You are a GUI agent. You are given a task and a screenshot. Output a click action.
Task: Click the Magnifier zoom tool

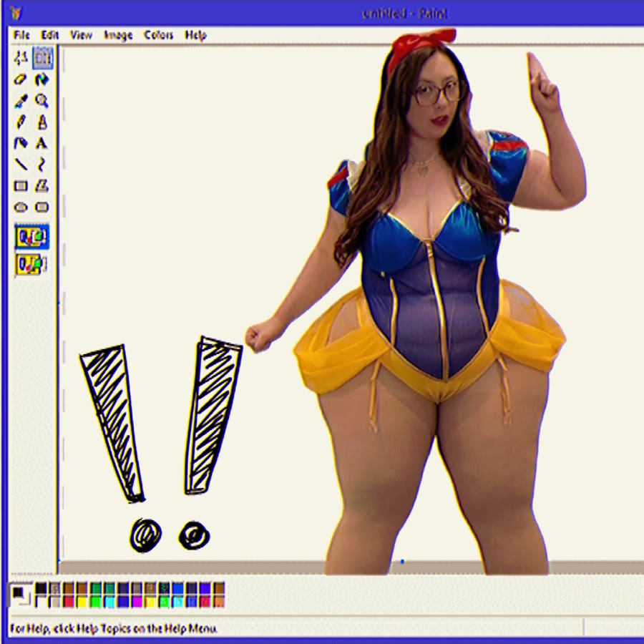[42, 101]
